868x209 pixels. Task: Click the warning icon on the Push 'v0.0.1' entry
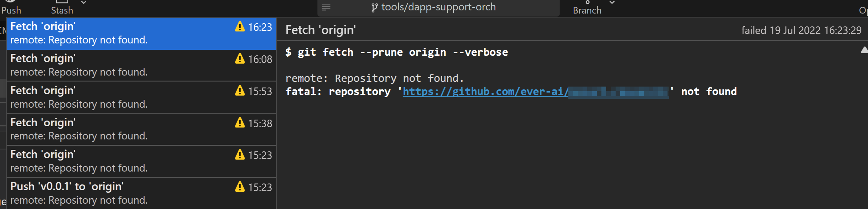(240, 187)
